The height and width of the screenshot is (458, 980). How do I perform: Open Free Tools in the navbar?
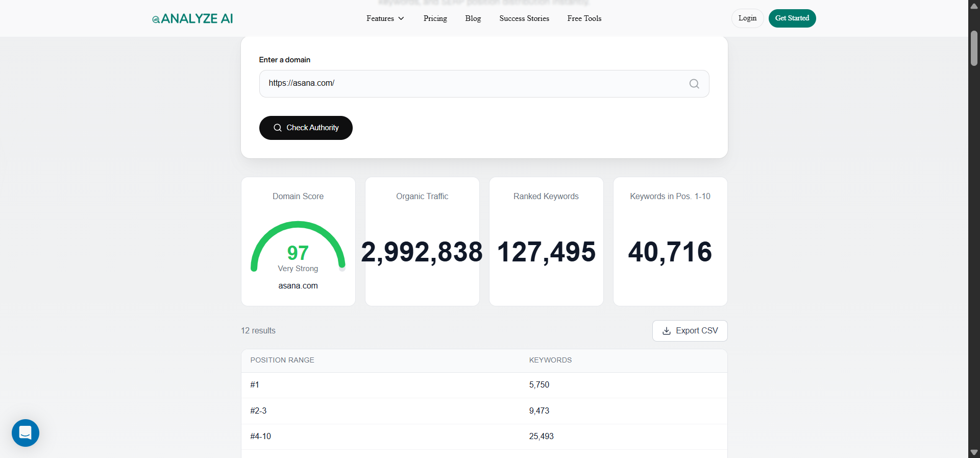click(x=584, y=18)
